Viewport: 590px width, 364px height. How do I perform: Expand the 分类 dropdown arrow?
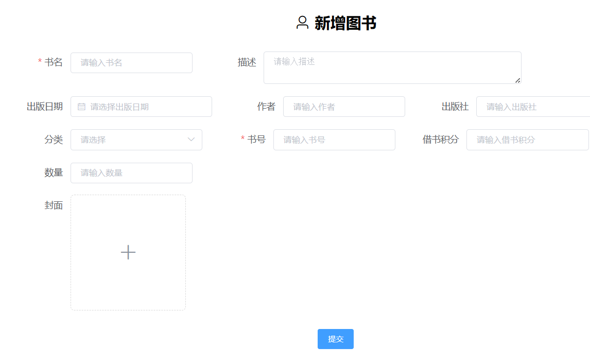pyautogui.click(x=191, y=140)
